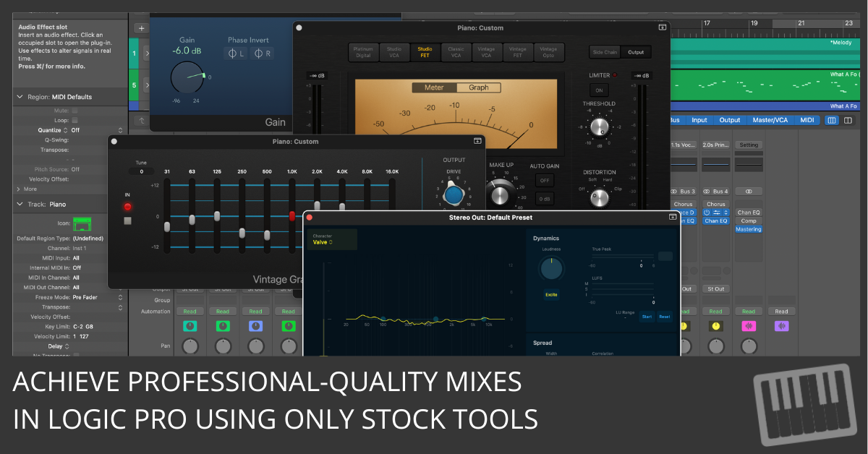The width and height of the screenshot is (868, 454).
Task: Toggle the Auto Gain OFF button
Action: tap(544, 180)
